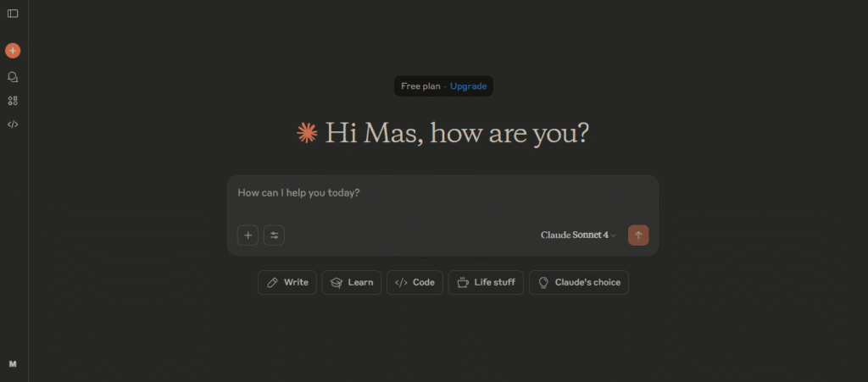Open the M user profile avatar
The width and height of the screenshot is (868, 382).
(x=13, y=363)
